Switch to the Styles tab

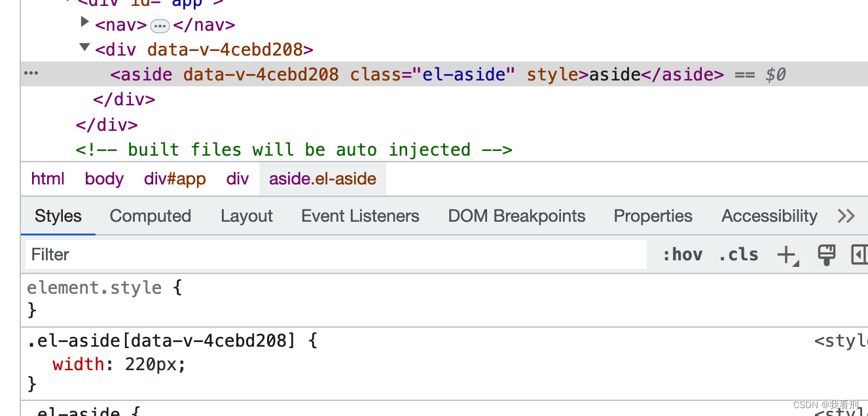[58, 217]
